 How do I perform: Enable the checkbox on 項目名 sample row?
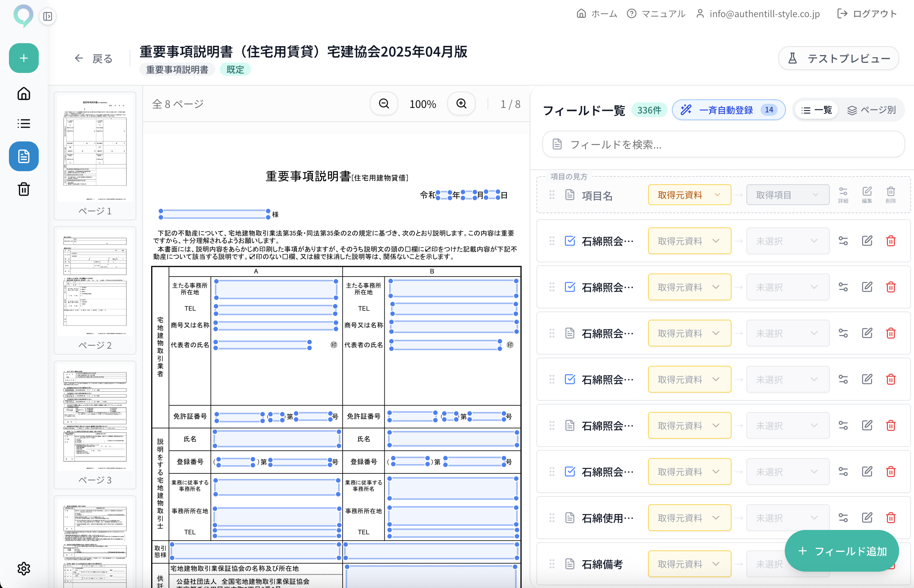(569, 195)
